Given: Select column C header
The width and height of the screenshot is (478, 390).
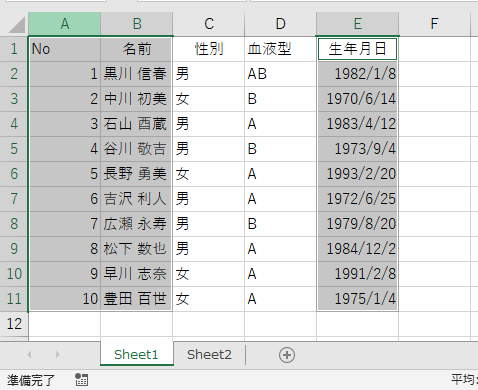Looking at the screenshot, I should pos(209,24).
